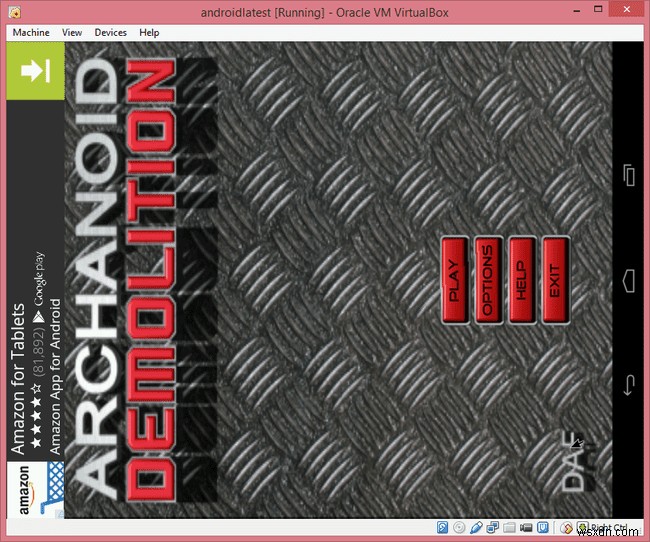Click the red PLAY button in the game
Screen dimensions: 650x542
(x=455, y=280)
